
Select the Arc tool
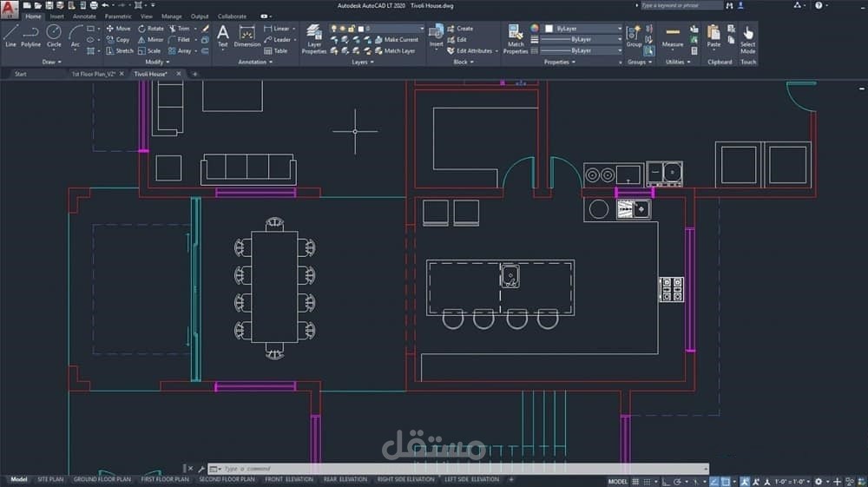pos(76,36)
